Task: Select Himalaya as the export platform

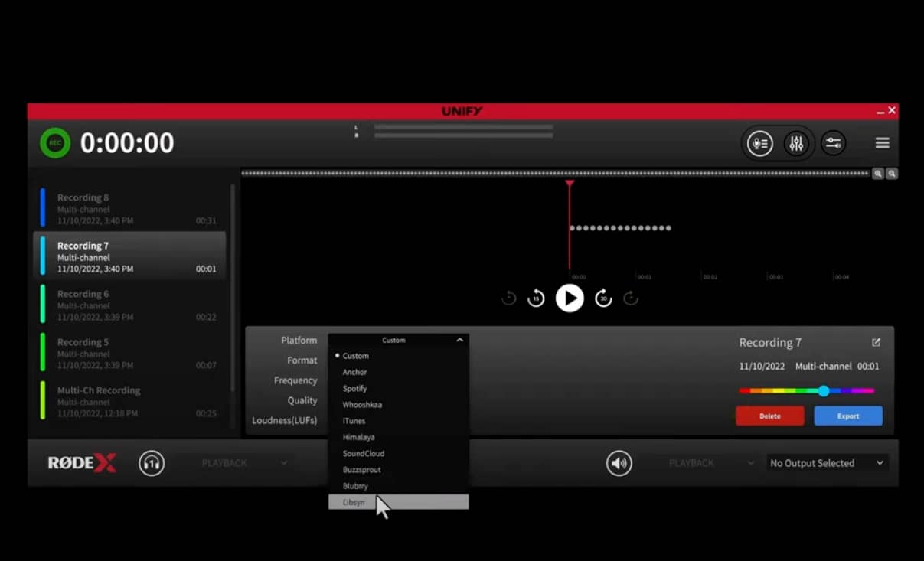Action: [398, 437]
